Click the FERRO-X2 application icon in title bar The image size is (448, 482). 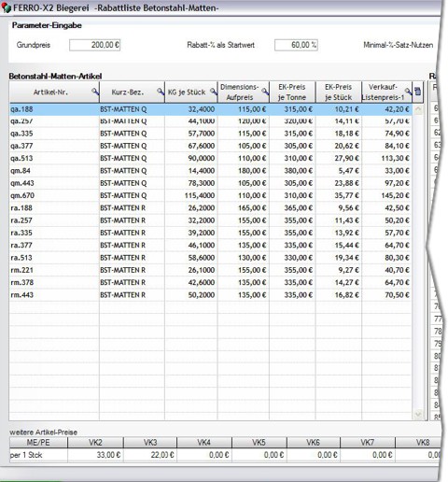(6, 8)
